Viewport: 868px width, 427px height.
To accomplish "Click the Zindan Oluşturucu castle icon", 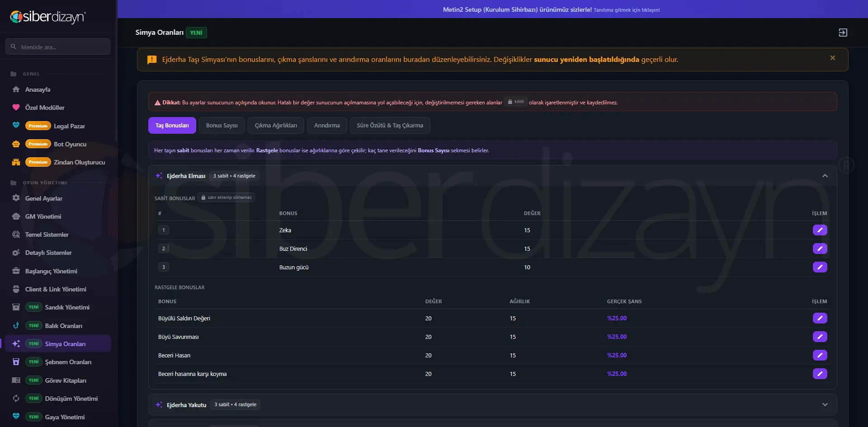I will pyautogui.click(x=16, y=162).
